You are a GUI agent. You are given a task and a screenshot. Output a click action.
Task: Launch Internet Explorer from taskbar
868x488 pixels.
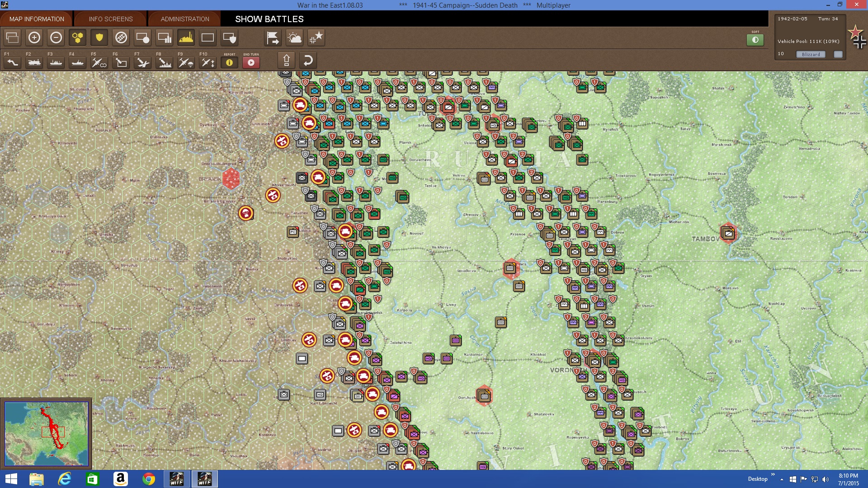(64, 479)
